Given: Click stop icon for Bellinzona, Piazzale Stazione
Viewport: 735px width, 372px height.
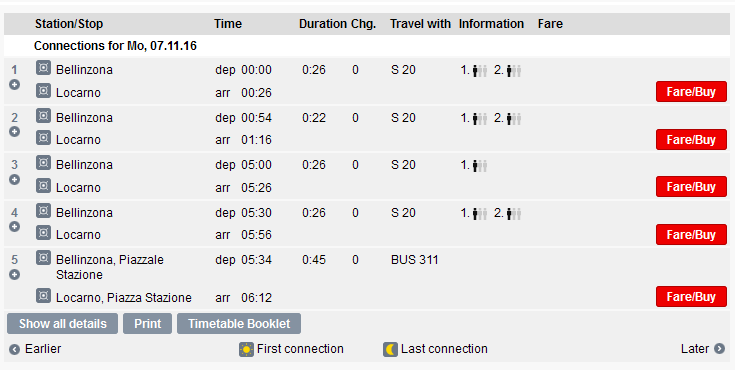Looking at the screenshot, I should pos(43,258).
